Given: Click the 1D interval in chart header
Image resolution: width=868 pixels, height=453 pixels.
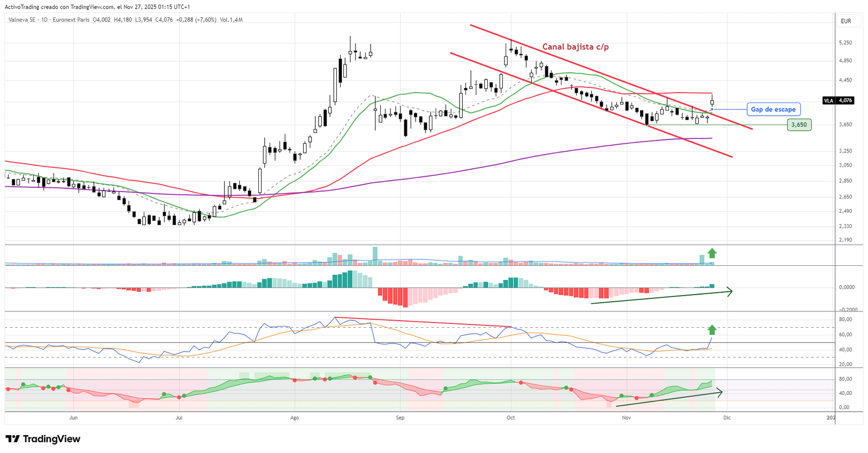Looking at the screenshot, I should (44, 20).
